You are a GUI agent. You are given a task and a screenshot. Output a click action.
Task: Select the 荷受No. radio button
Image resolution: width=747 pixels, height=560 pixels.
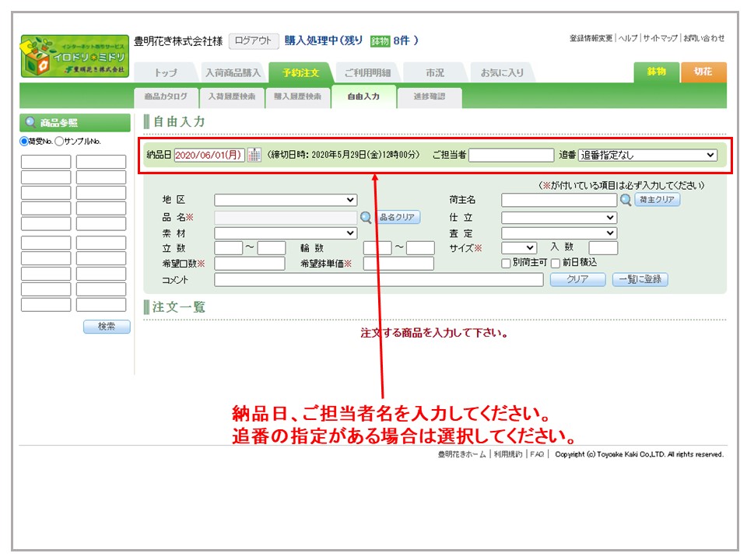[x=24, y=142]
